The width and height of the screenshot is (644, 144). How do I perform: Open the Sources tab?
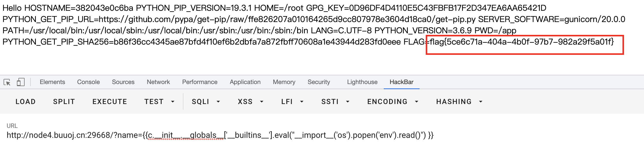tap(123, 82)
